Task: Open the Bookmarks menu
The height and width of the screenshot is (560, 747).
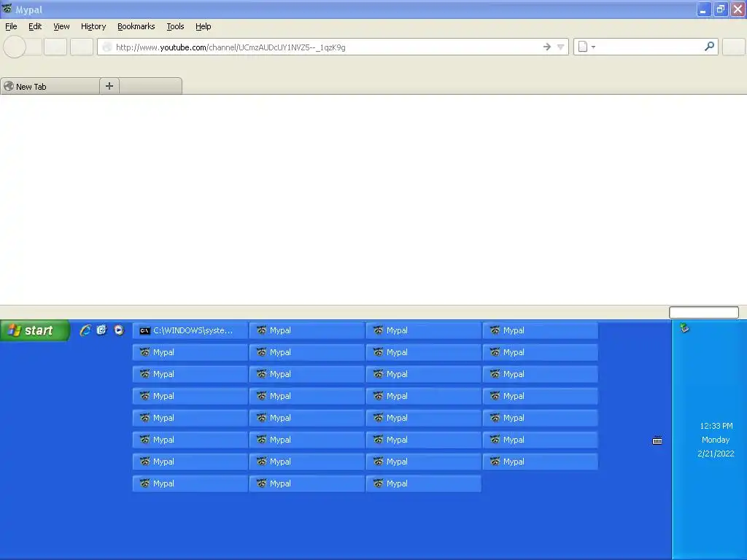Action: click(136, 26)
